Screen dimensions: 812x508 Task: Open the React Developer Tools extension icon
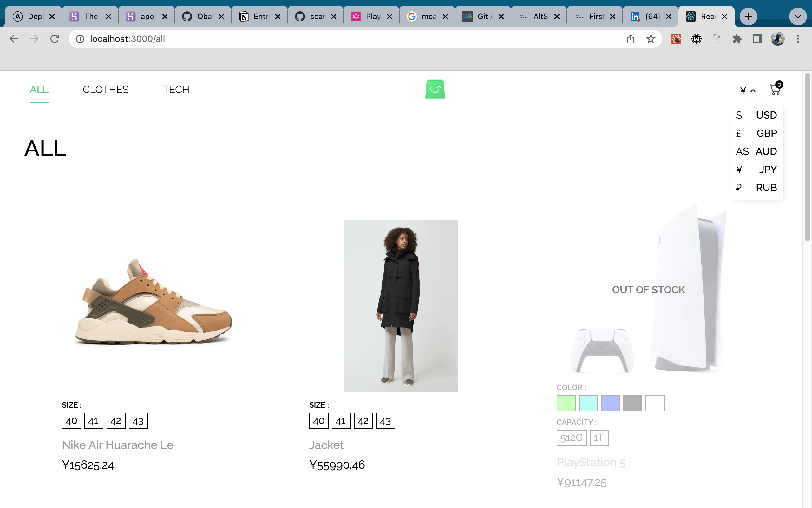[676, 39]
